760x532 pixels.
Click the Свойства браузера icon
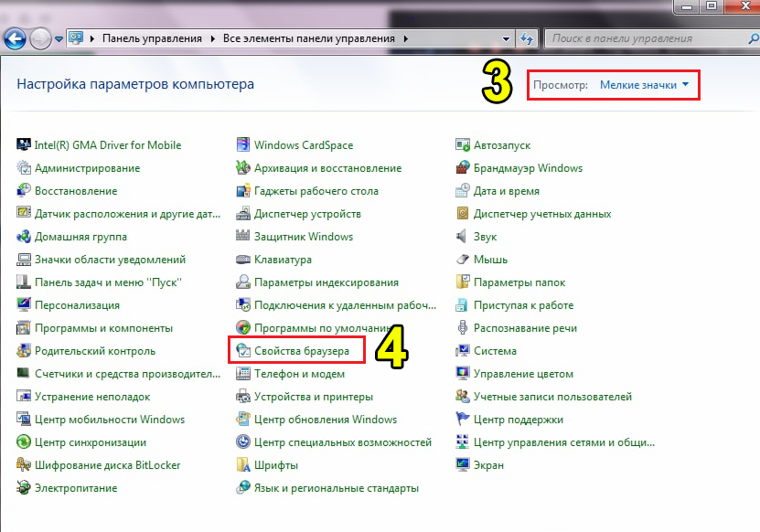243,351
